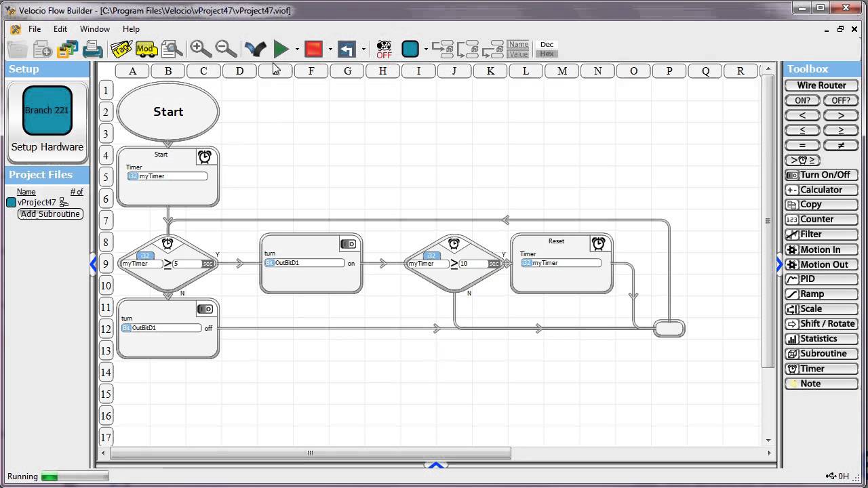Collapse the Setup side panel arrow

pyautogui.click(x=93, y=265)
